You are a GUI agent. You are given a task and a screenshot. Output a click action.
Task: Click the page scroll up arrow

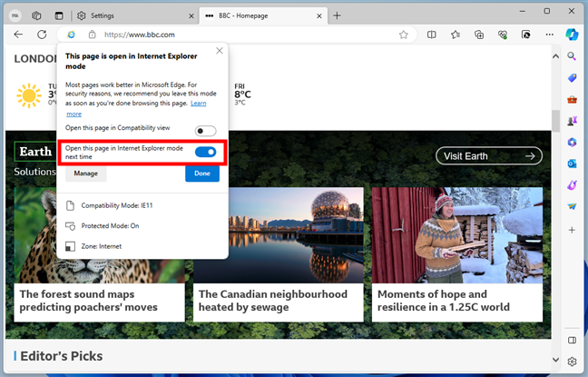[x=555, y=56]
